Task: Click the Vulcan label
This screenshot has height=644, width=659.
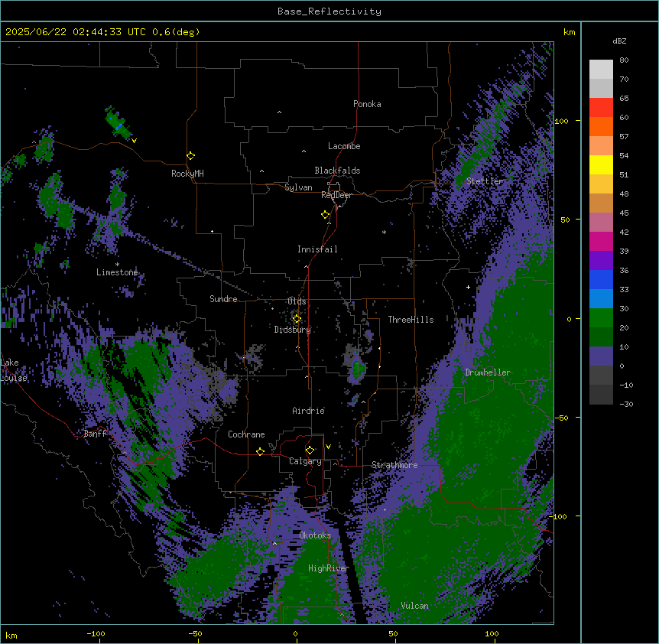Action: (414, 606)
